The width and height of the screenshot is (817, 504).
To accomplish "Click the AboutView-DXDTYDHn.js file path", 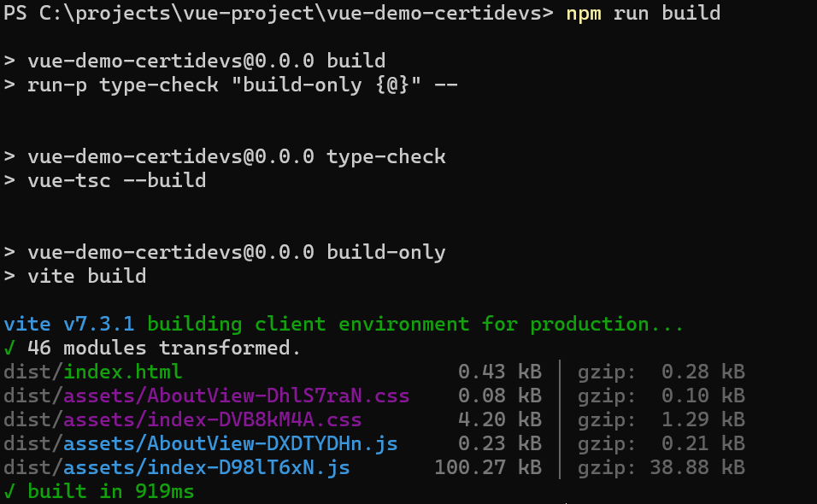I will click(x=200, y=444).
